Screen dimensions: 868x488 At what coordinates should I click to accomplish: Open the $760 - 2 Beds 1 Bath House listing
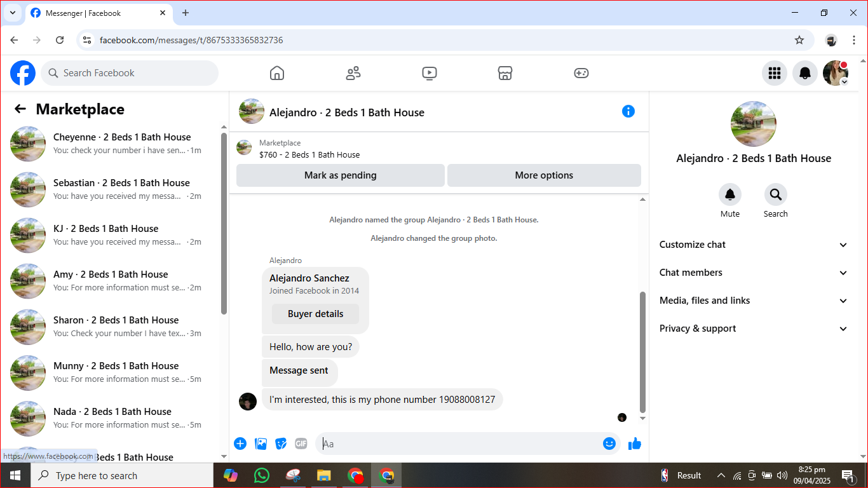(309, 154)
